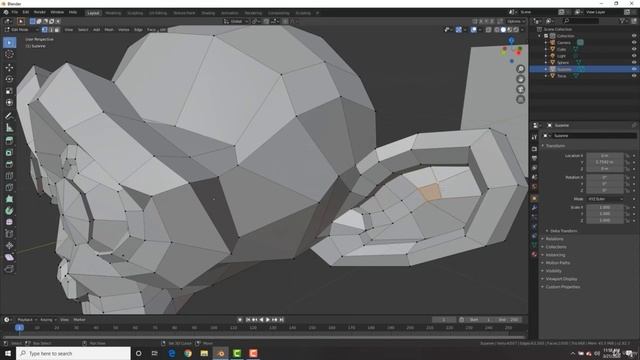Open the Edit Mode dropdown
This screenshot has height=360, width=640.
coord(21,30)
